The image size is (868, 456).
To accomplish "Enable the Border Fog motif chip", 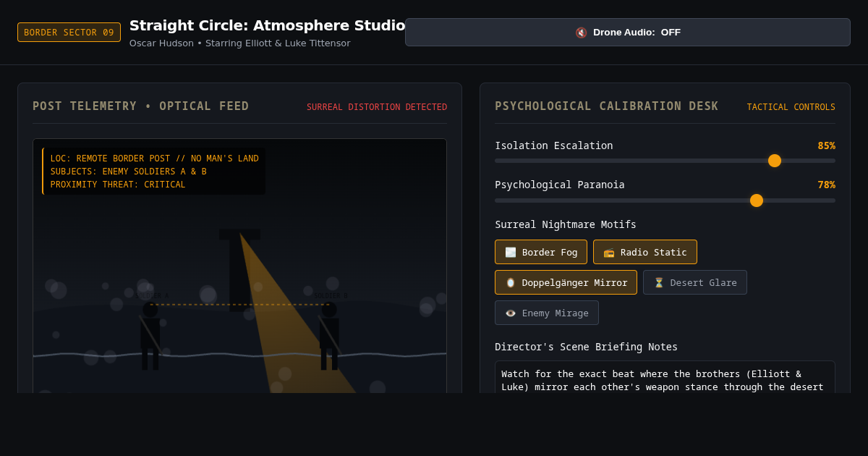I will pos(541,252).
